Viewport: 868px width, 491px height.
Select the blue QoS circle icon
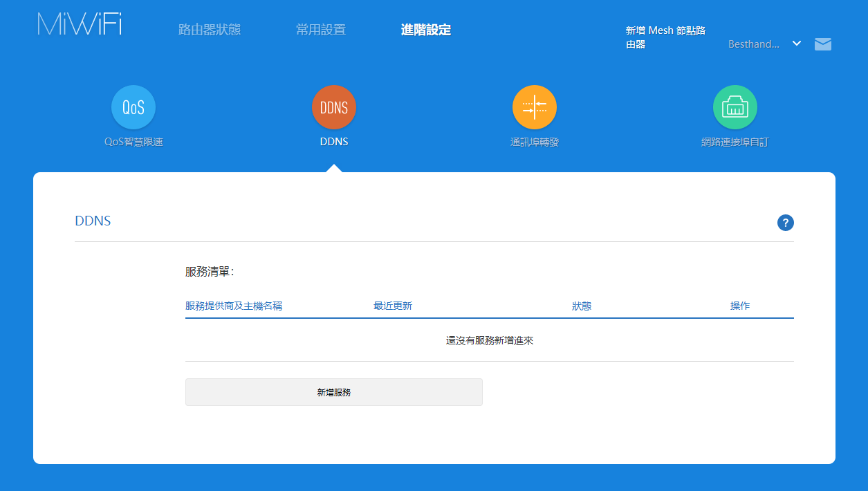133,107
